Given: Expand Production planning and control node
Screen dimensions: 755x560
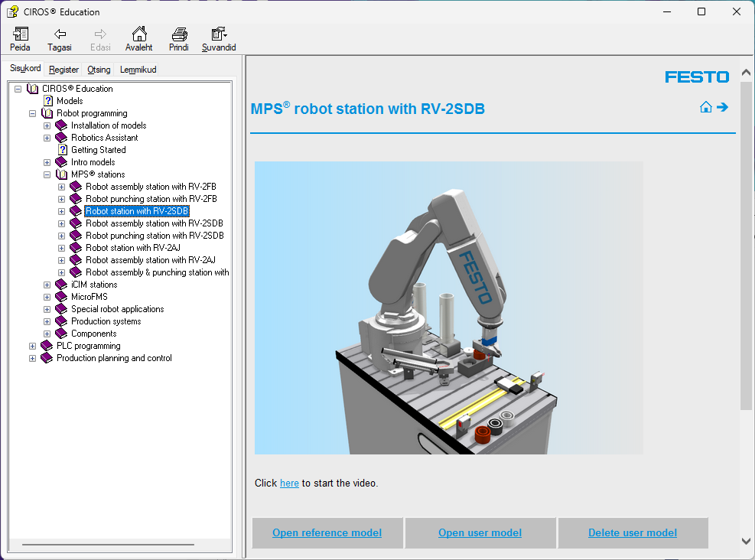Looking at the screenshot, I should click(33, 359).
